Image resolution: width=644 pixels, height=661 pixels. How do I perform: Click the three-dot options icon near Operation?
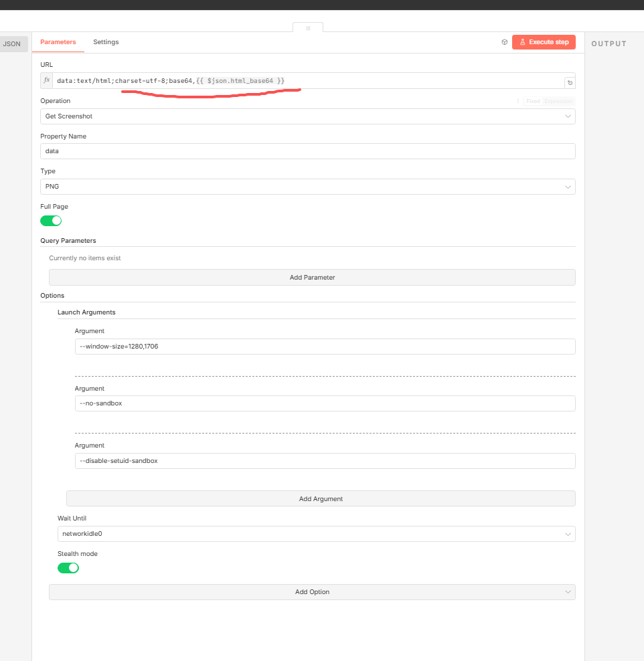coord(517,101)
